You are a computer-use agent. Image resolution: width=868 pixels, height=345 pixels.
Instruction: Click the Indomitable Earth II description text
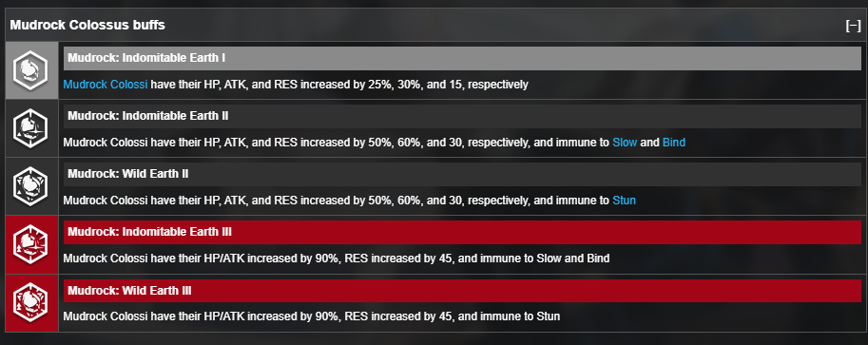click(x=375, y=143)
